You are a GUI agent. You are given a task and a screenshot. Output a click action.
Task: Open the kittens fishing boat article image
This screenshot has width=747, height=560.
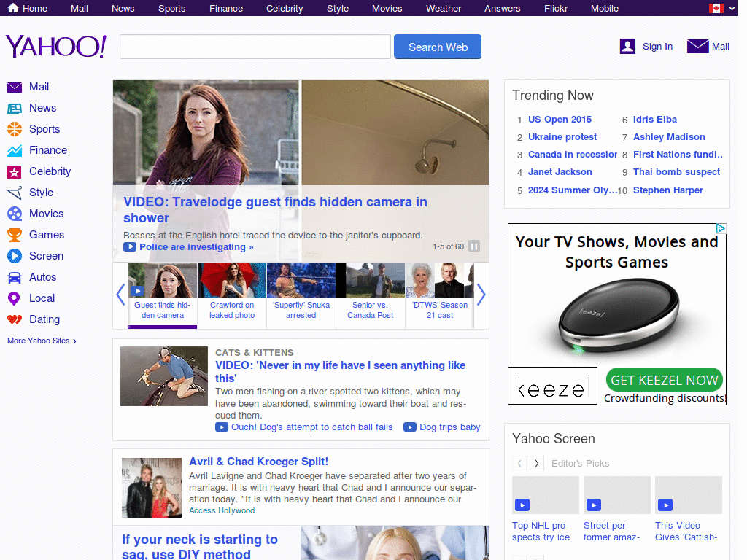164,376
